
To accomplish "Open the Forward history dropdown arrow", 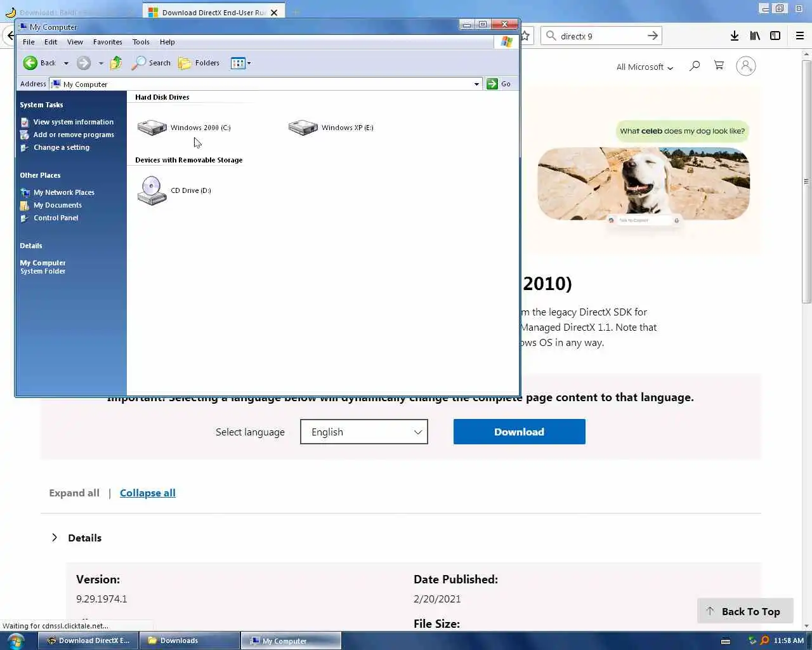I will (x=101, y=63).
